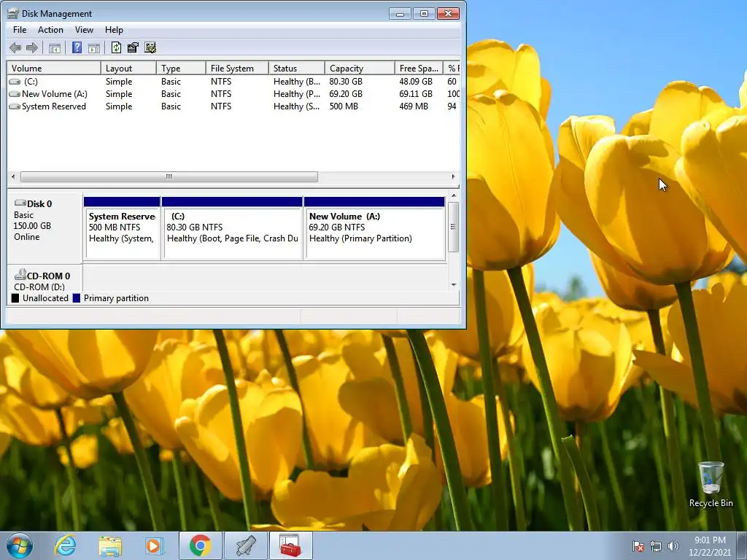Select the System Reserved drive icon in list
Image resolution: width=747 pixels, height=560 pixels.
(x=15, y=106)
